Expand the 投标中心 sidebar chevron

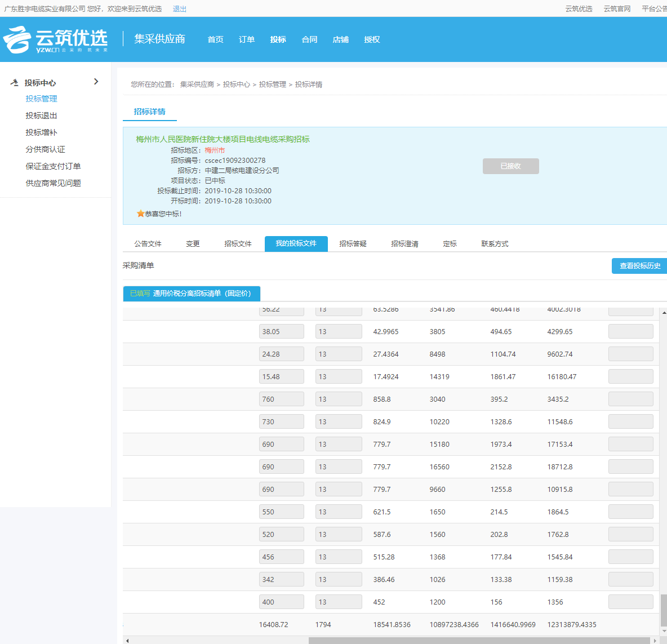pyautogui.click(x=96, y=82)
